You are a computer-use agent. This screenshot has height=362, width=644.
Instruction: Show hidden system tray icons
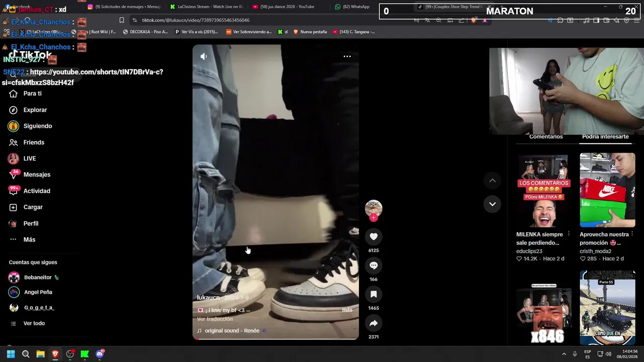564,354
